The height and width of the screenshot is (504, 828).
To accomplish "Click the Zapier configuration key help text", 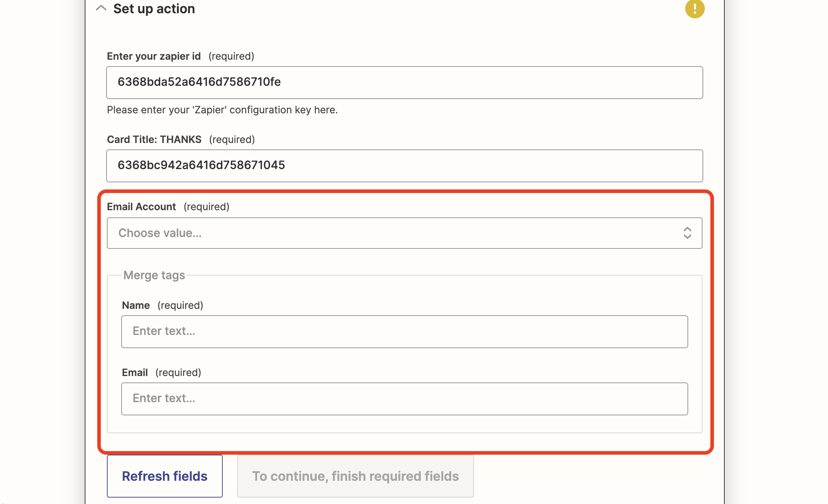I will [x=222, y=110].
